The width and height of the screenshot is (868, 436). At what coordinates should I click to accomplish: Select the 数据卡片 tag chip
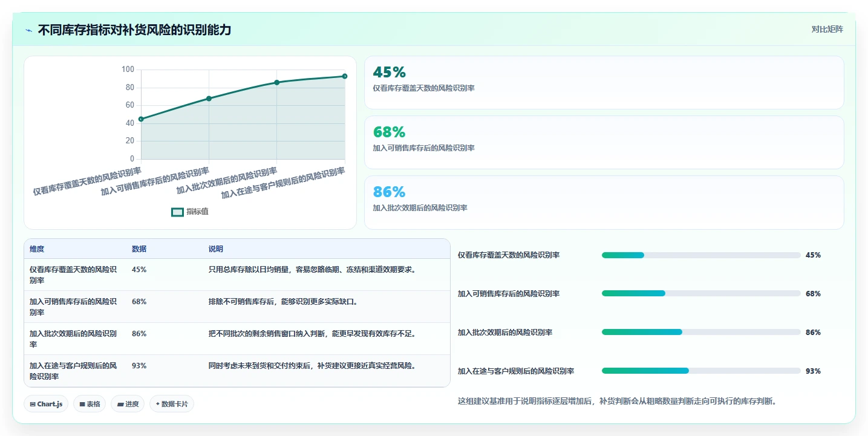coord(172,404)
